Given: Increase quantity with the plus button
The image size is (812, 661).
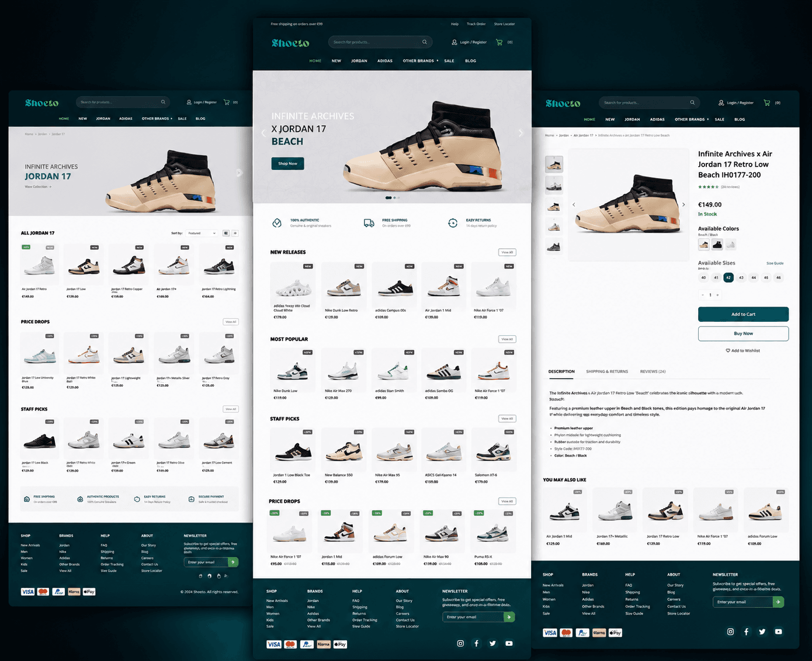Looking at the screenshot, I should [x=718, y=295].
